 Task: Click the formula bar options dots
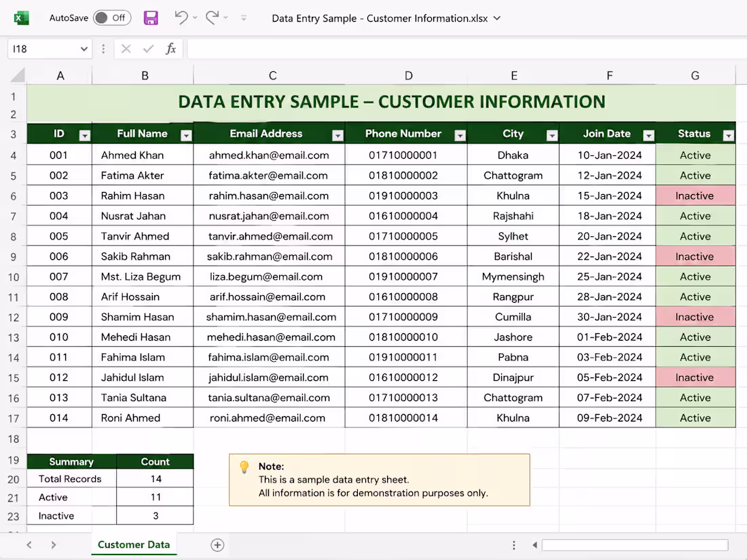pos(103,49)
